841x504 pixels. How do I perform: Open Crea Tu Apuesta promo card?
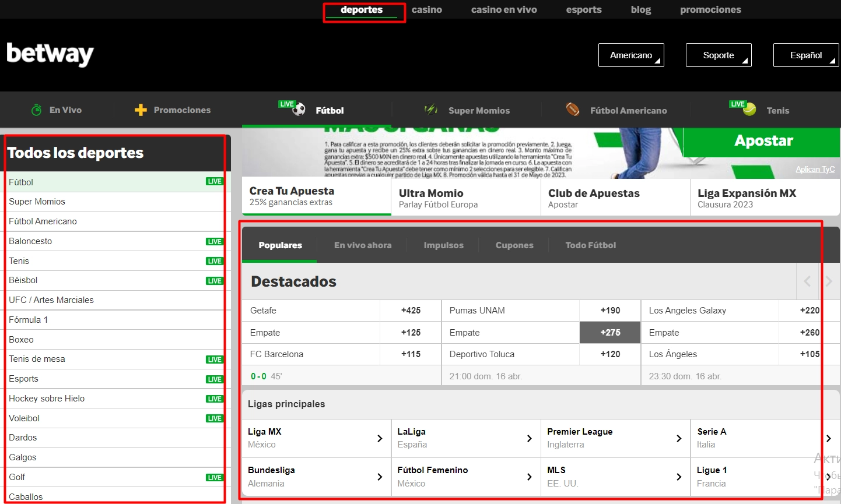(x=317, y=196)
